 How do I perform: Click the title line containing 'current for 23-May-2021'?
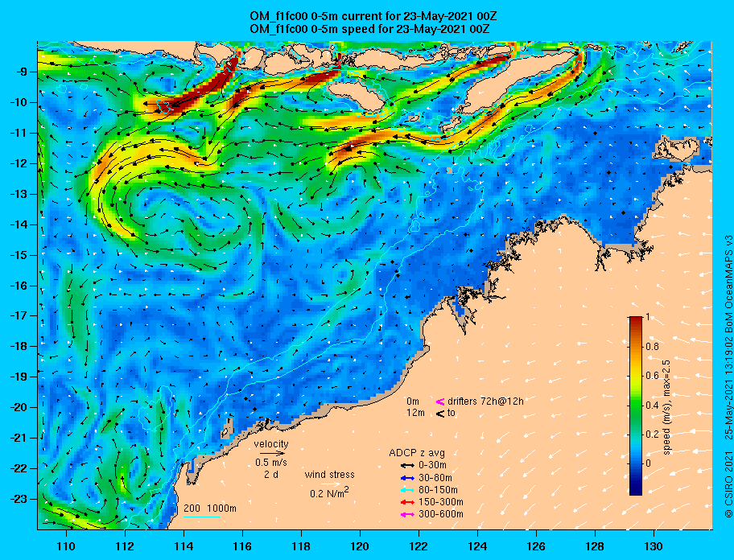tap(373, 16)
